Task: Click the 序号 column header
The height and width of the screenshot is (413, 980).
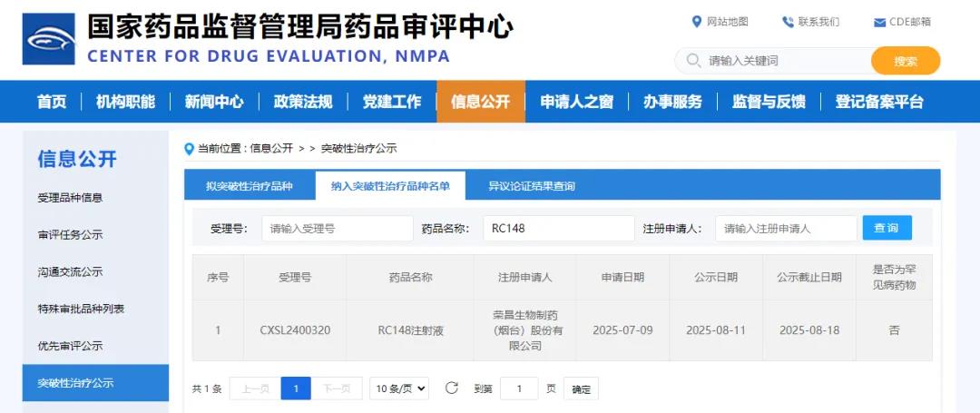Action: (x=218, y=277)
